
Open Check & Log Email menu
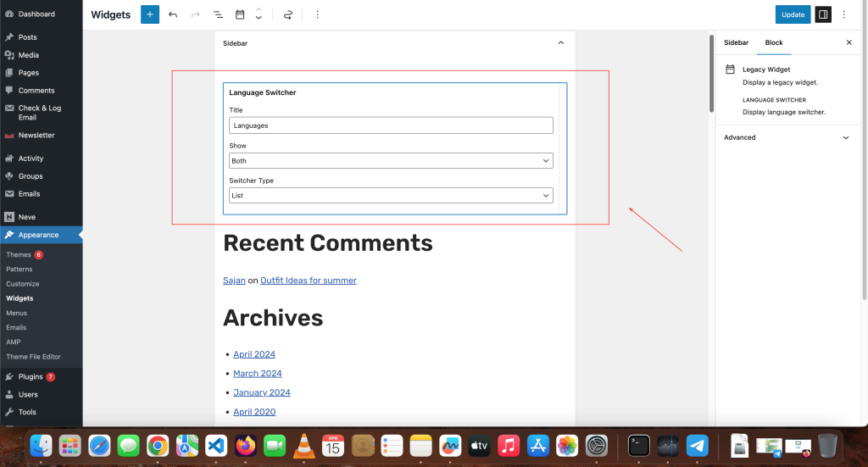[39, 113]
